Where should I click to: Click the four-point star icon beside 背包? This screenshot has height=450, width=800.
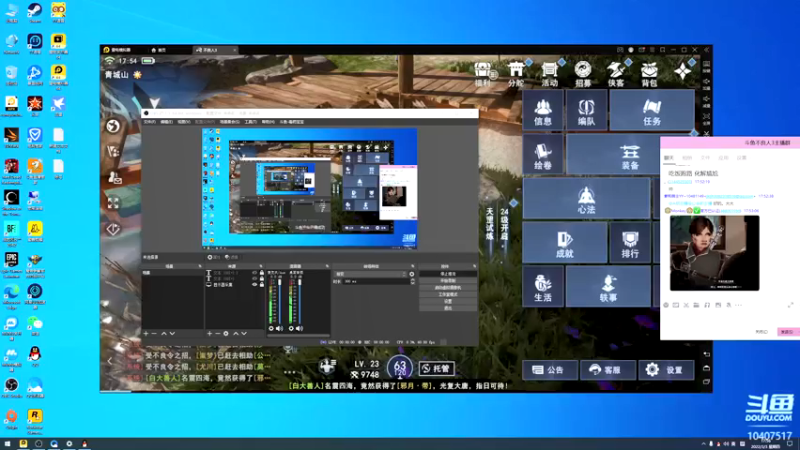[683, 71]
